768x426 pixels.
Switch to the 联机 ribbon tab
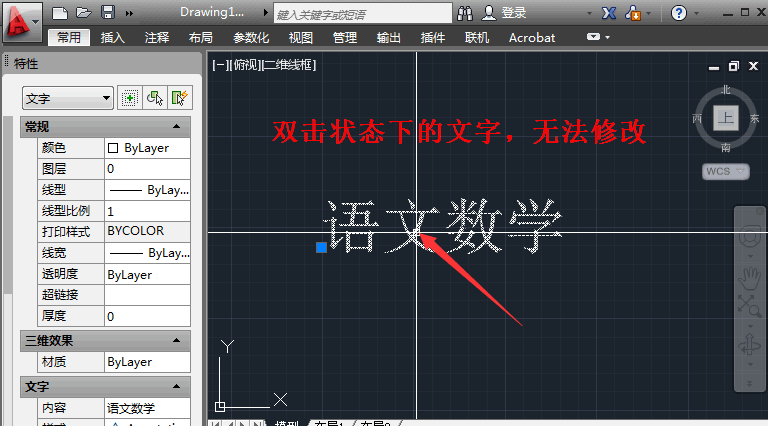(x=477, y=38)
